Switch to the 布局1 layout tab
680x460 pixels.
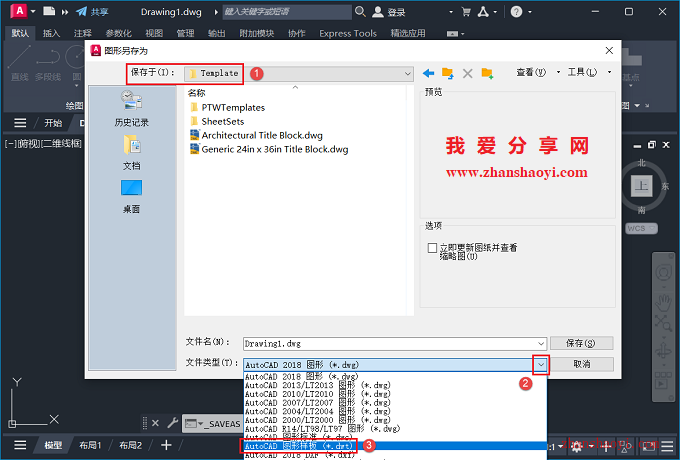click(90, 445)
